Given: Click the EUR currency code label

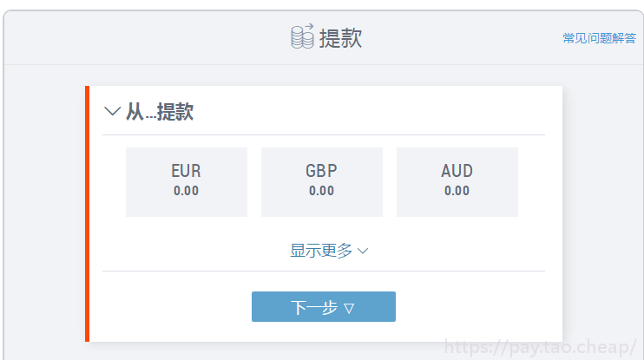Looking at the screenshot, I should coord(186,171).
